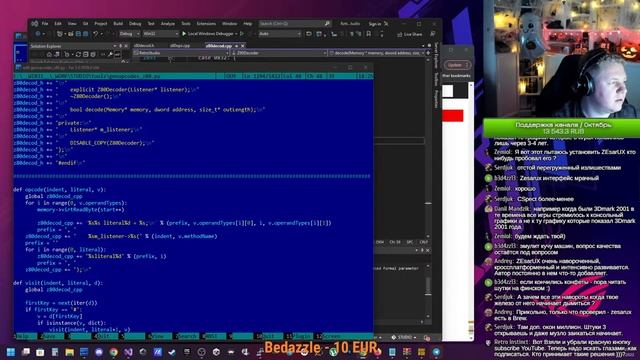
Task: Click Solution Explorer properties wrench icon
Action: (x=110, y=54)
